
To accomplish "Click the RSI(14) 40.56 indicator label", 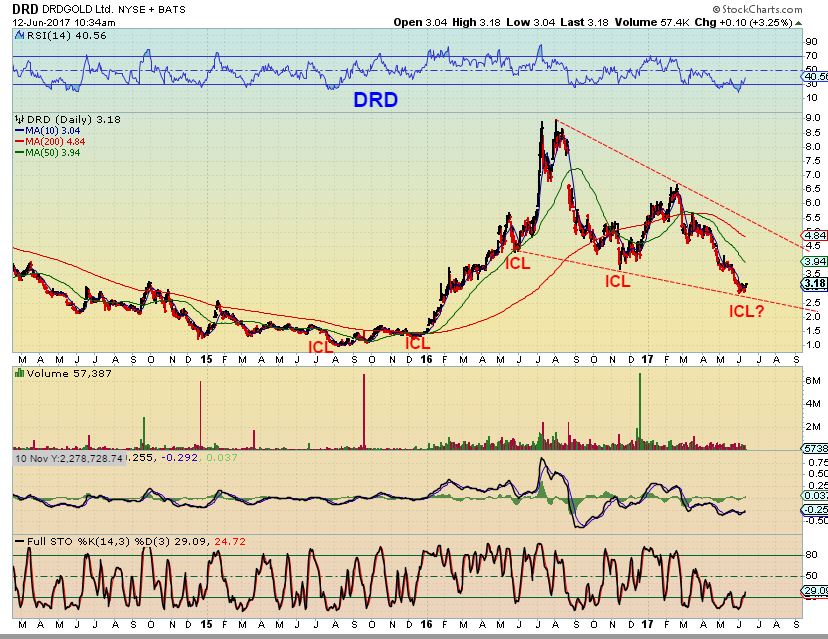I will click(67, 36).
